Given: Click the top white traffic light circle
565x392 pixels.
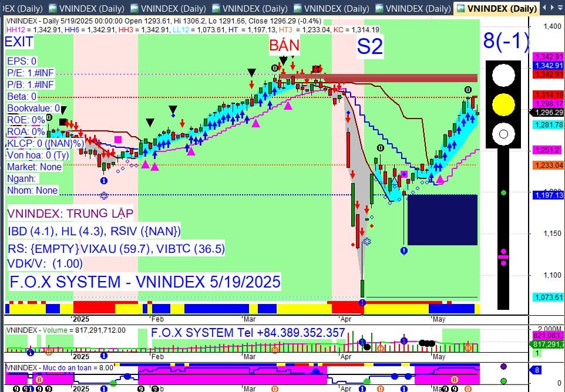Looking at the screenshot, I should point(503,76).
